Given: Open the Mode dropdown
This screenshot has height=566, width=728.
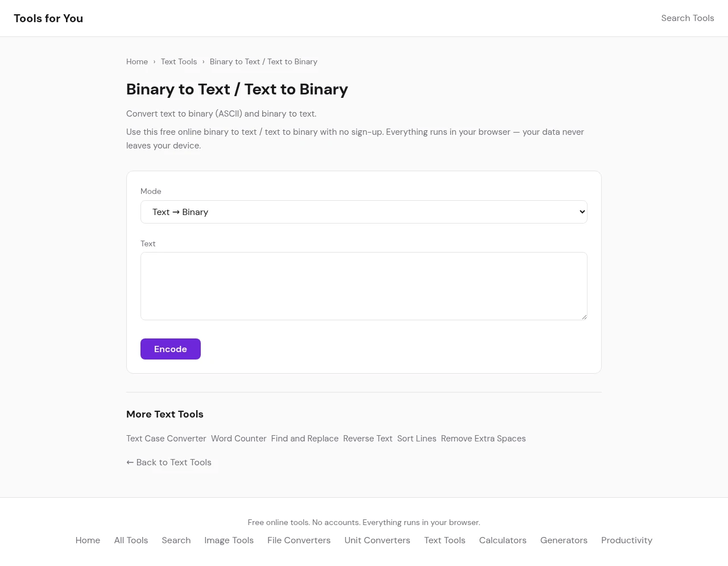Looking at the screenshot, I should 363,212.
